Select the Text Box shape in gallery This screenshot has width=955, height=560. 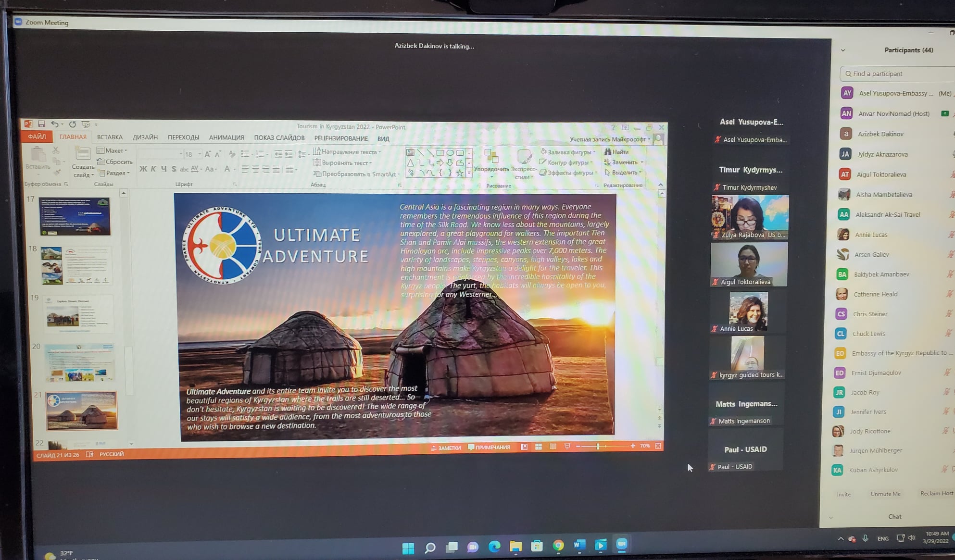pyautogui.click(x=410, y=152)
